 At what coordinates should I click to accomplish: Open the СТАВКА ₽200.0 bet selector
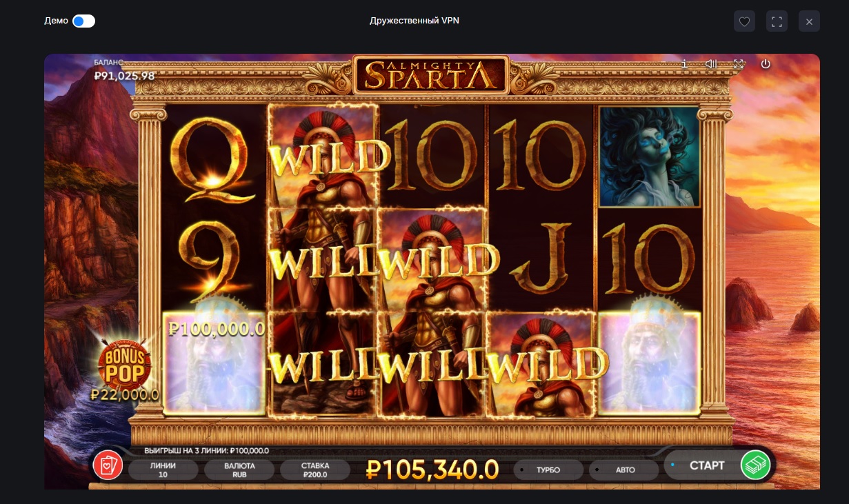click(315, 470)
